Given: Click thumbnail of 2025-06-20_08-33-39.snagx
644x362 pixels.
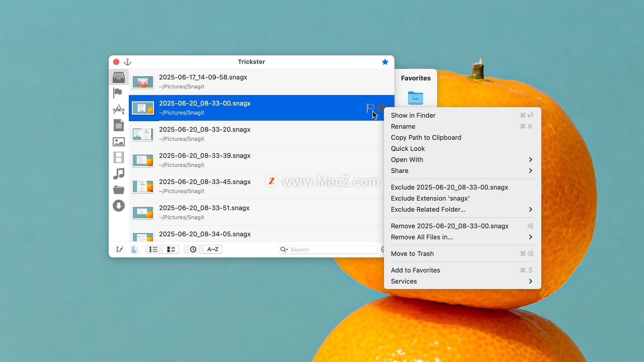Looking at the screenshot, I should (143, 160).
